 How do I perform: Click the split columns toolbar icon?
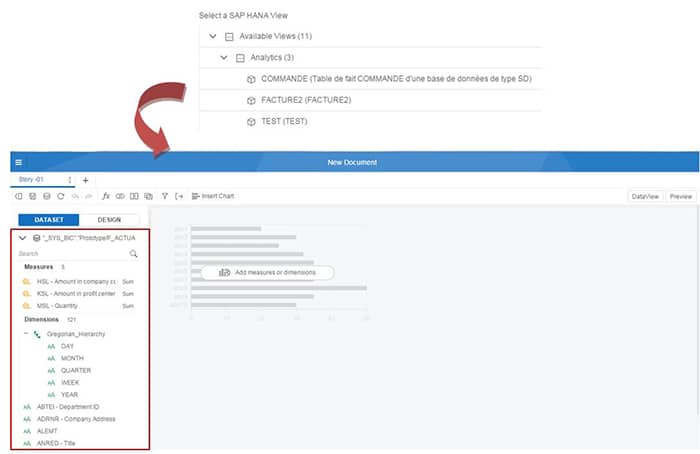click(134, 196)
